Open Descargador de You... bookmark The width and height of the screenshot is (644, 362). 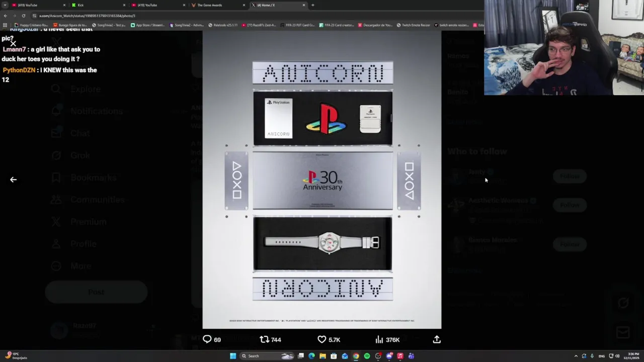[x=375, y=25]
